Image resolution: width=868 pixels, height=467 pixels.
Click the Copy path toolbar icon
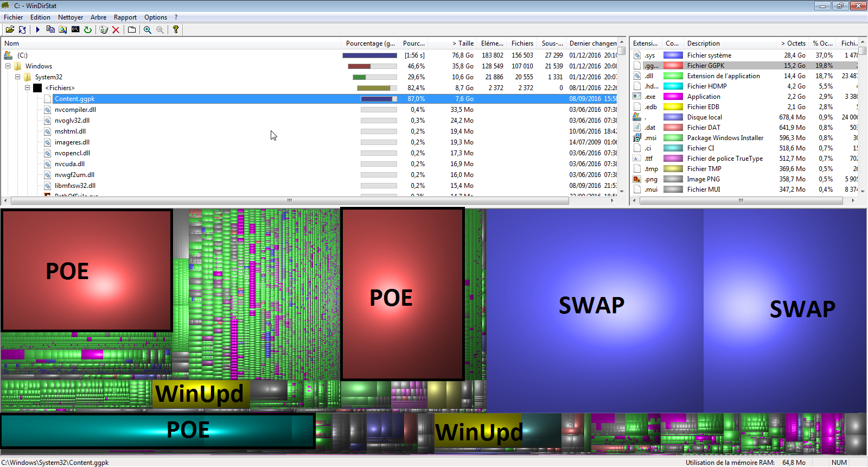pyautogui.click(x=50, y=30)
